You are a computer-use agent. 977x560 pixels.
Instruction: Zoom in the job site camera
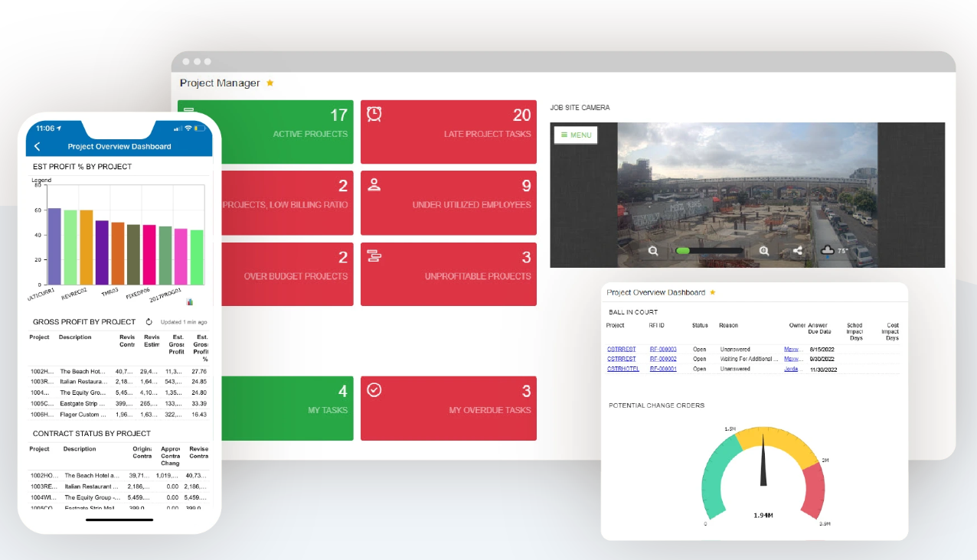pos(764,250)
